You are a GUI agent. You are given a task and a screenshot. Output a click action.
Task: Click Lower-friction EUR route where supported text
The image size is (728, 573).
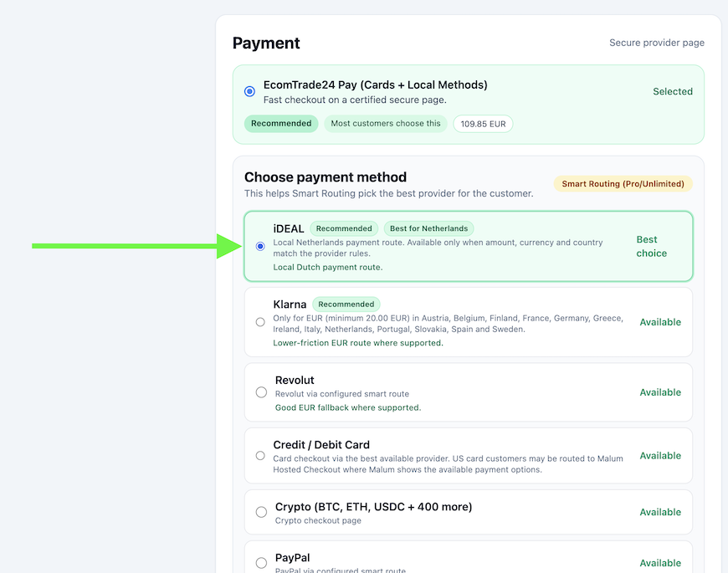coord(358,343)
